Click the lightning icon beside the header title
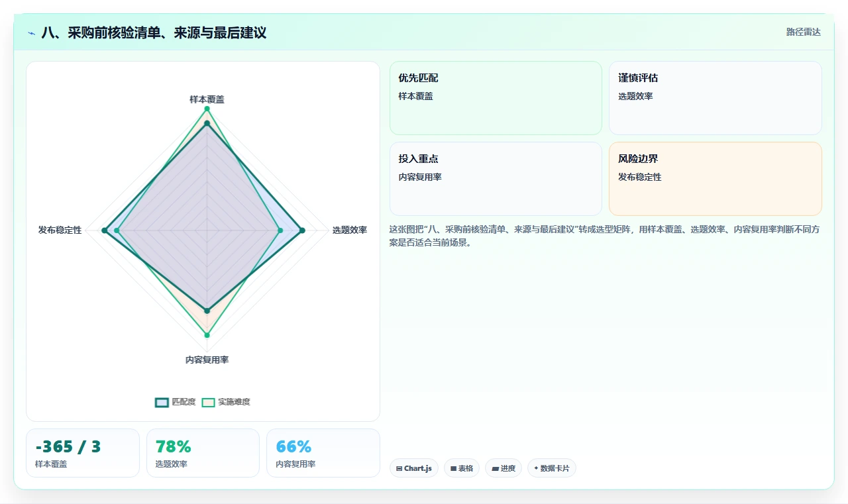The width and height of the screenshot is (848, 504). (x=32, y=32)
